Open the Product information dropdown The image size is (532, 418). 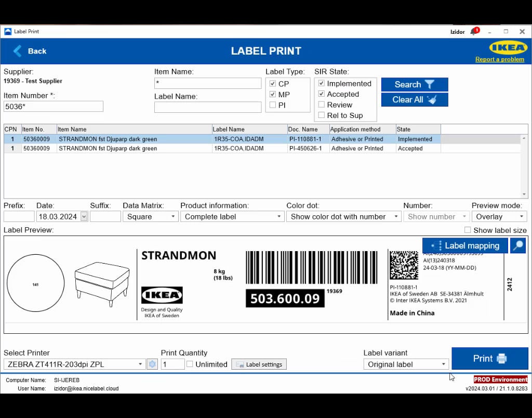232,217
